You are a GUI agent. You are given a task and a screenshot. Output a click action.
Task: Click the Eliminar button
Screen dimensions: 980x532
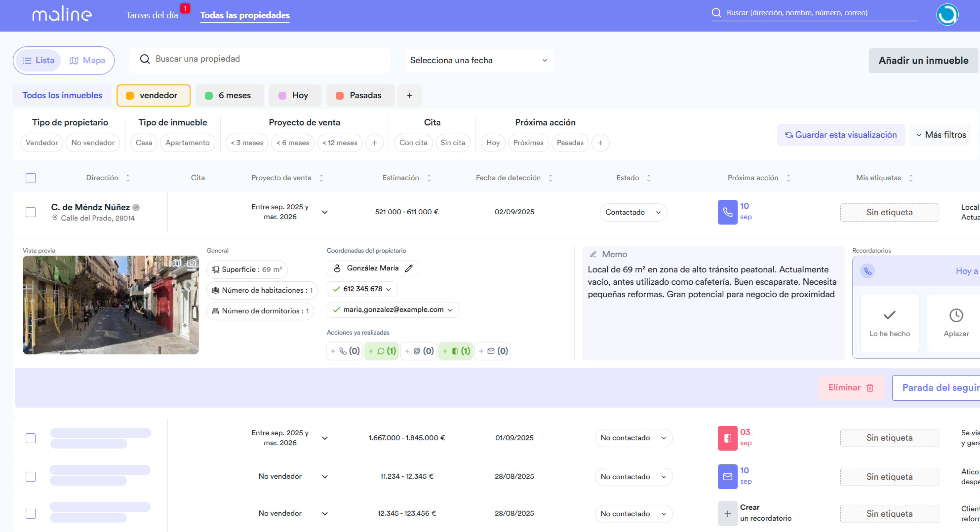click(x=851, y=387)
